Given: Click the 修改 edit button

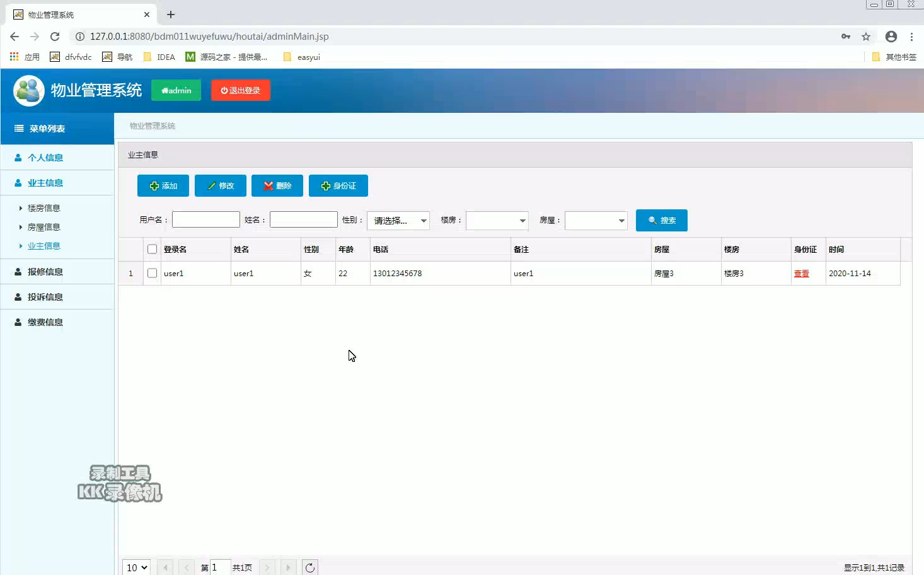Looking at the screenshot, I should [x=221, y=186].
